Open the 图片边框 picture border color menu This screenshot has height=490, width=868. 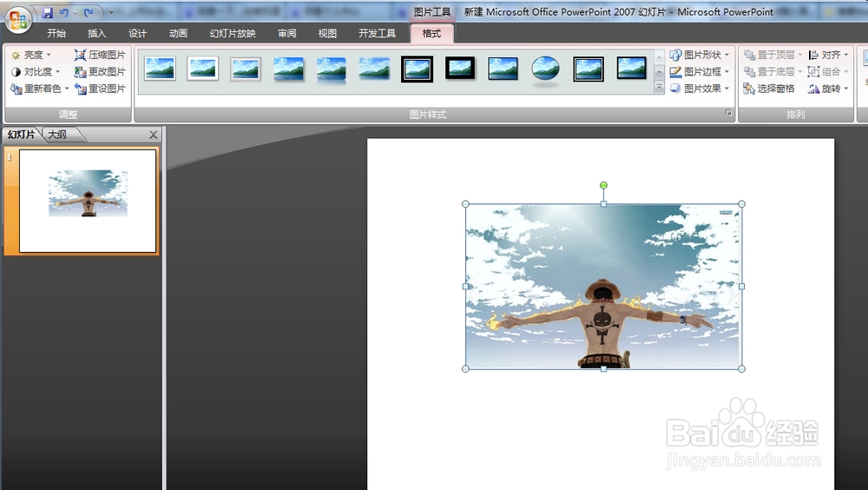pyautogui.click(x=700, y=71)
